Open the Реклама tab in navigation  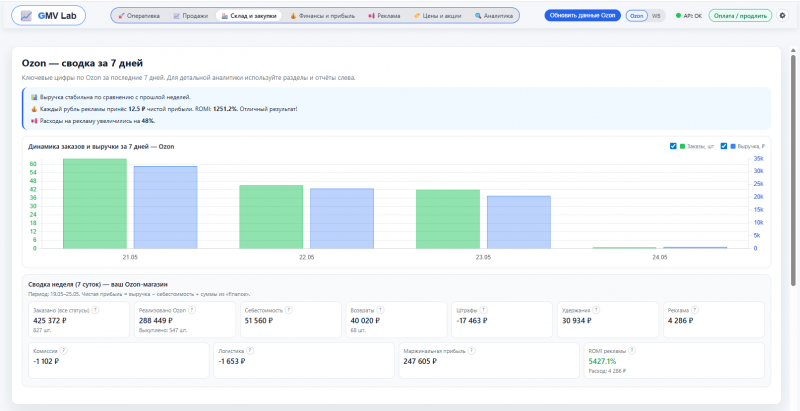point(384,16)
